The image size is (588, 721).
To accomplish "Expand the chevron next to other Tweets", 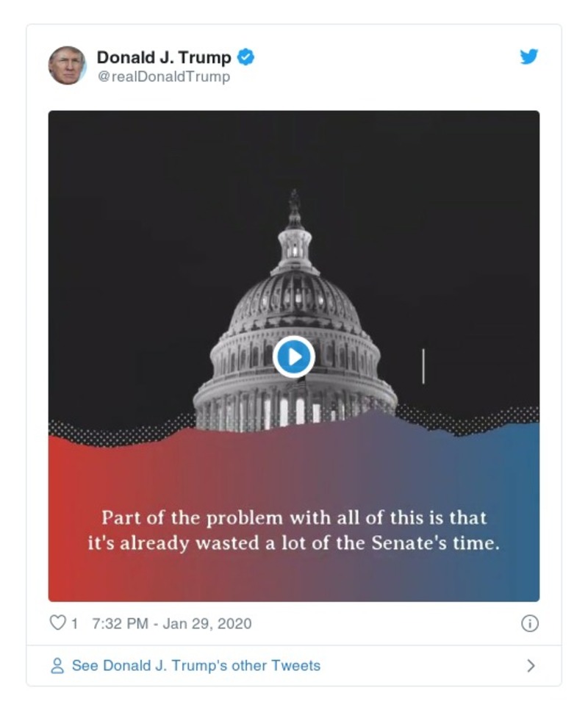I will click(x=532, y=665).
